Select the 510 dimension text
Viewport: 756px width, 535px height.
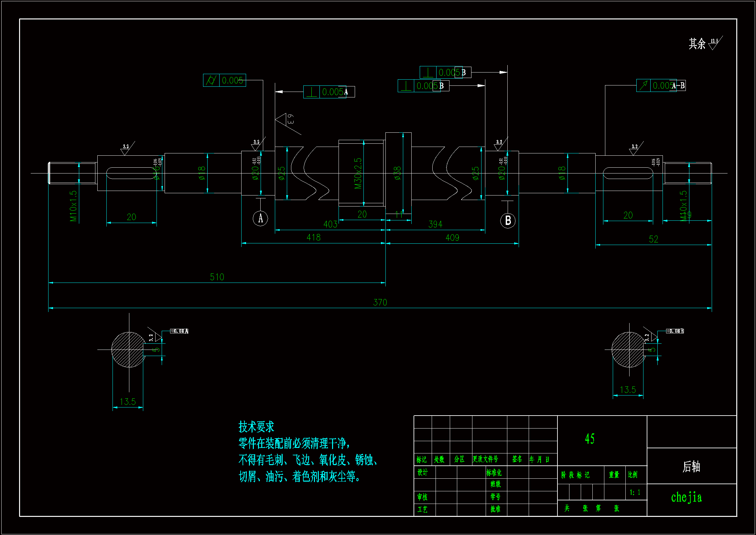(217, 277)
